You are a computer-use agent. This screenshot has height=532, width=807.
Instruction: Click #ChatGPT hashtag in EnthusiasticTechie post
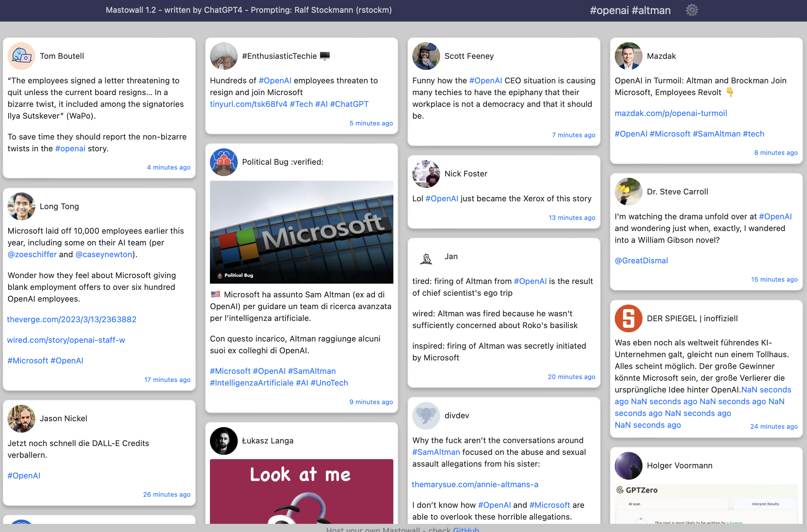click(349, 104)
